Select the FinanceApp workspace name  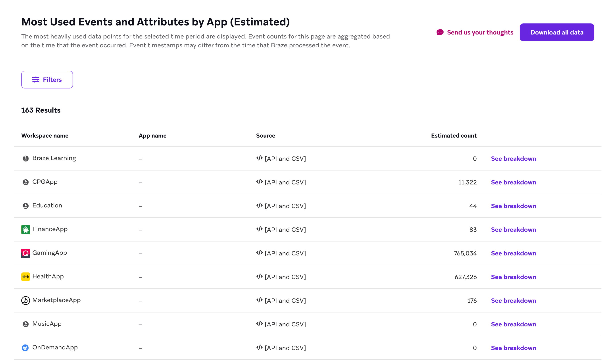click(50, 229)
